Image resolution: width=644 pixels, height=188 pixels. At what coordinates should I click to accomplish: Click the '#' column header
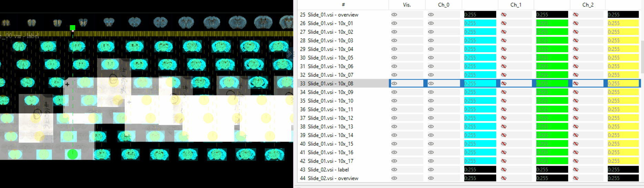point(343,5)
